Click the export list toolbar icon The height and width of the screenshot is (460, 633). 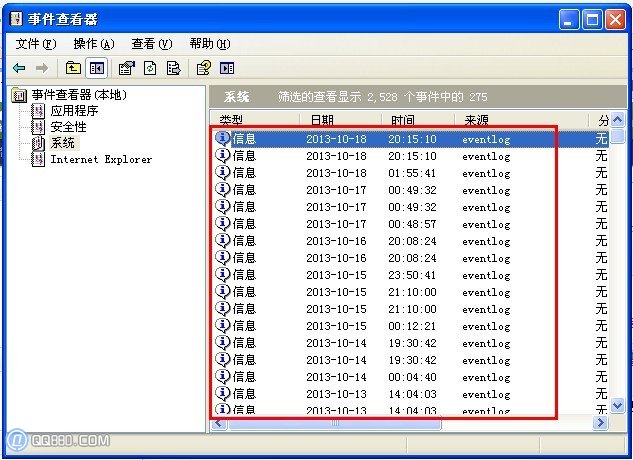point(174,68)
